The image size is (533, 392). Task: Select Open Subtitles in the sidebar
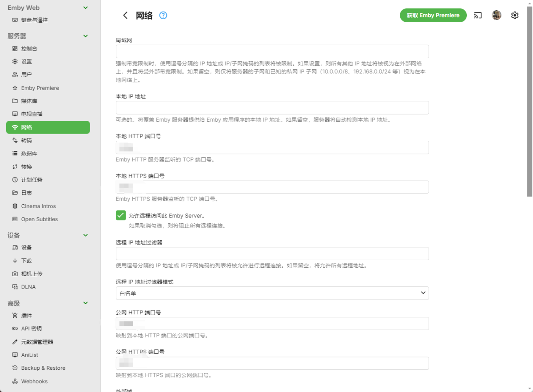[x=40, y=219]
